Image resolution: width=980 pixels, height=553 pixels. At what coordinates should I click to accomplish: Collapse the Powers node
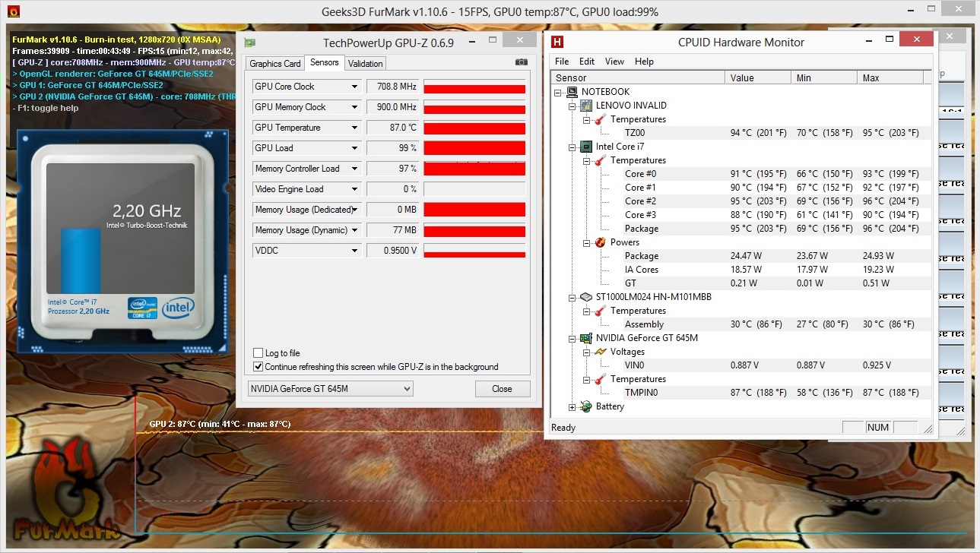(586, 243)
